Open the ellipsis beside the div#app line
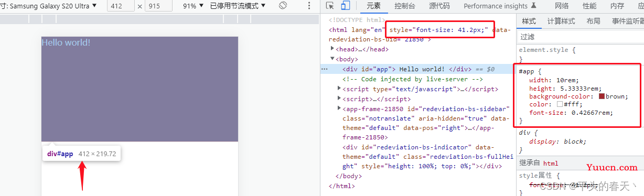Screen dimensions: 644x196 click(325, 69)
